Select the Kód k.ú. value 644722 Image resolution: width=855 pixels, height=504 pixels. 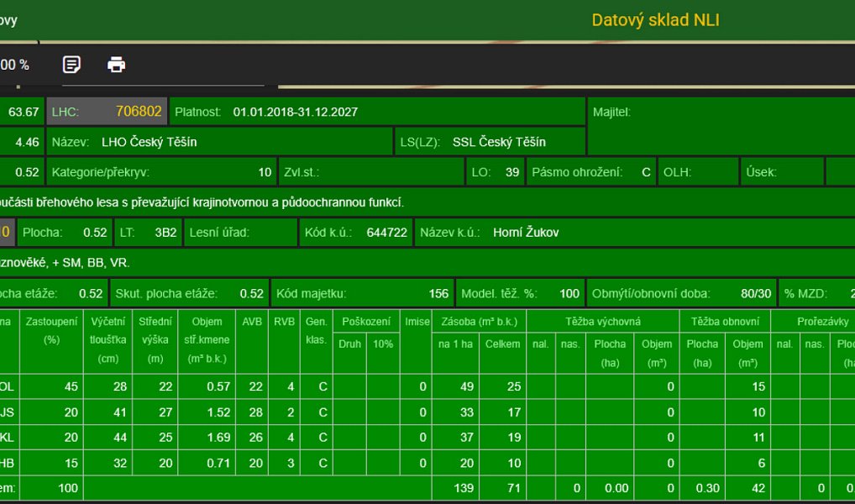pyautogui.click(x=386, y=233)
